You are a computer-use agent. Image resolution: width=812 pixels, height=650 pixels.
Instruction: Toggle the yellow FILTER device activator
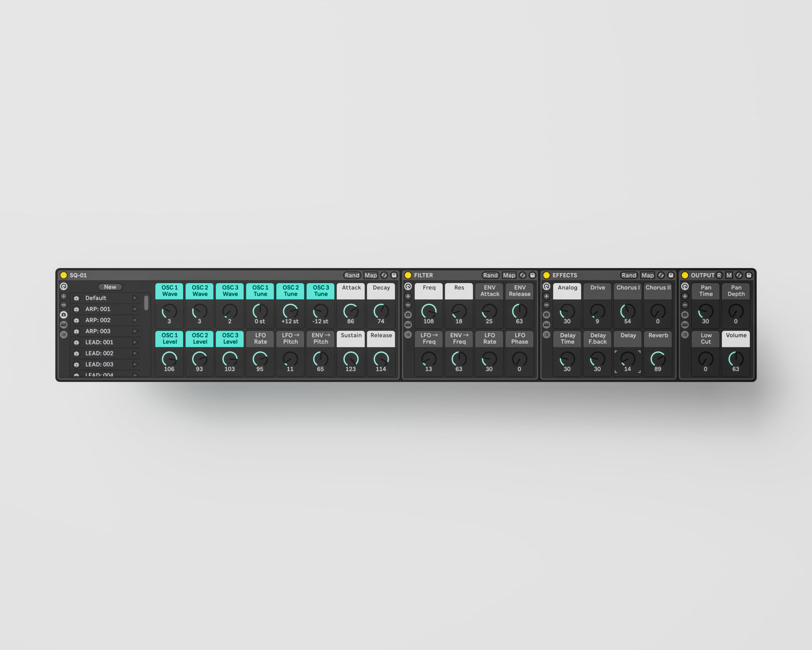coord(409,275)
